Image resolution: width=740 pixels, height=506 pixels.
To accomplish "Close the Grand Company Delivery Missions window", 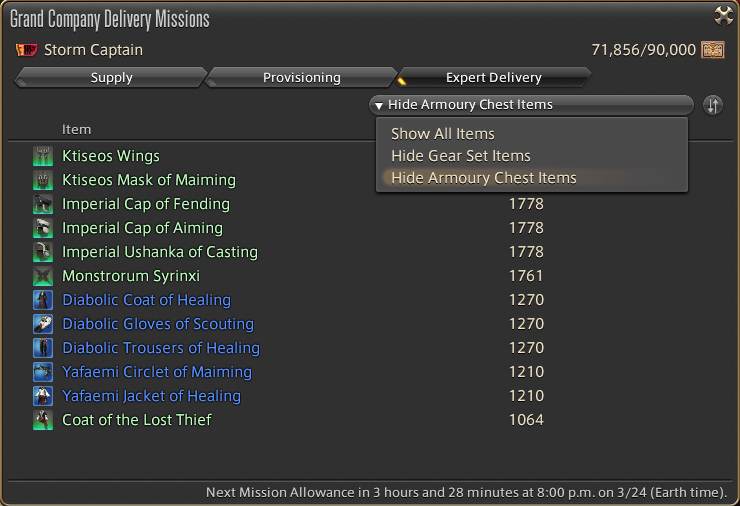I will 723,16.
